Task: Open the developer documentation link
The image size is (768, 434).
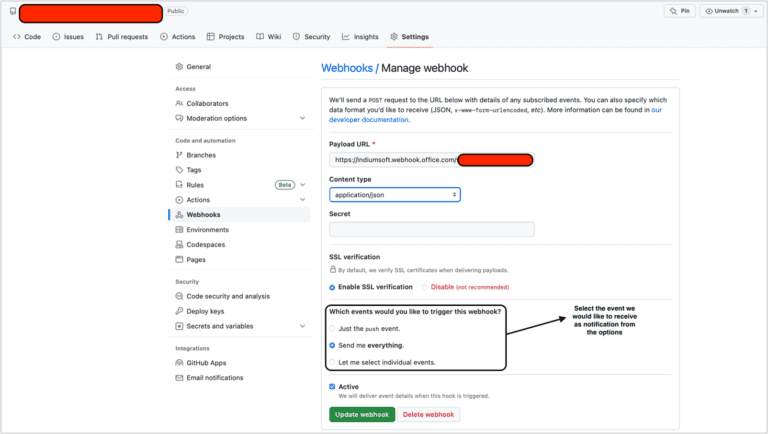Action: coord(368,120)
